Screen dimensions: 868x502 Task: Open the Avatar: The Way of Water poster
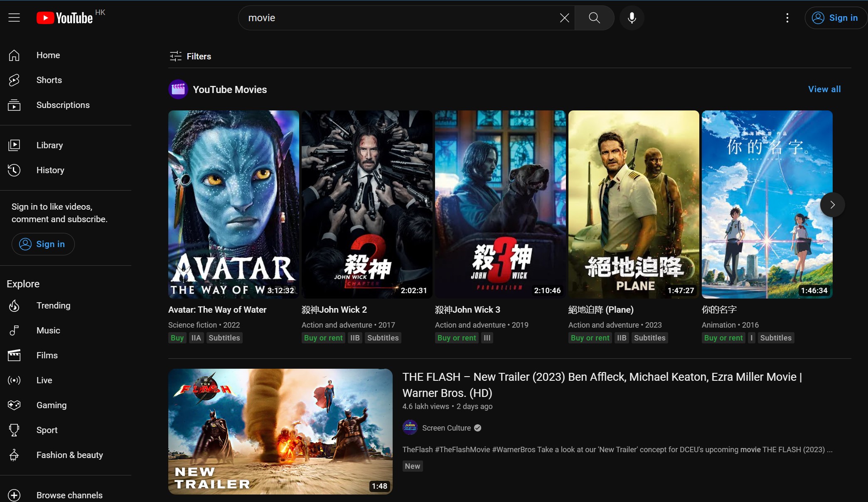click(x=234, y=204)
